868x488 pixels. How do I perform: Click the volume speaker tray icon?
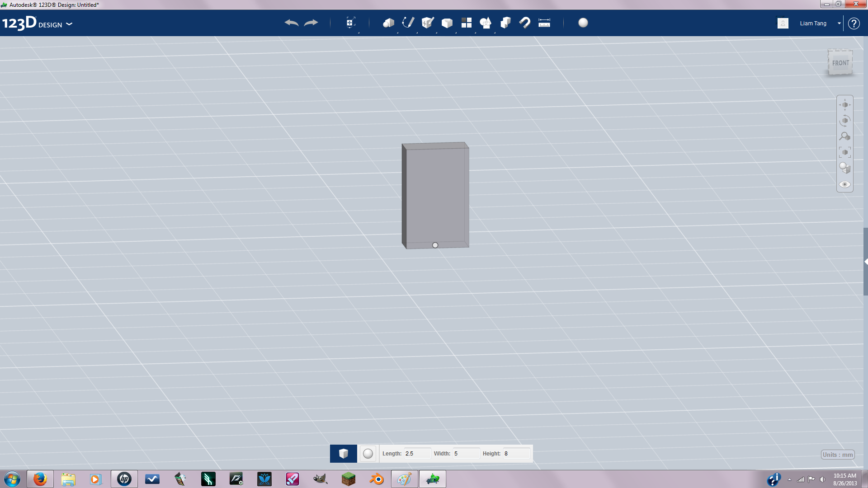click(x=822, y=479)
